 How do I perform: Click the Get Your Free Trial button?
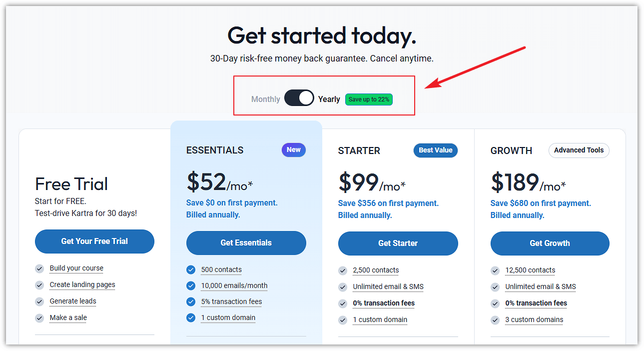tap(94, 241)
